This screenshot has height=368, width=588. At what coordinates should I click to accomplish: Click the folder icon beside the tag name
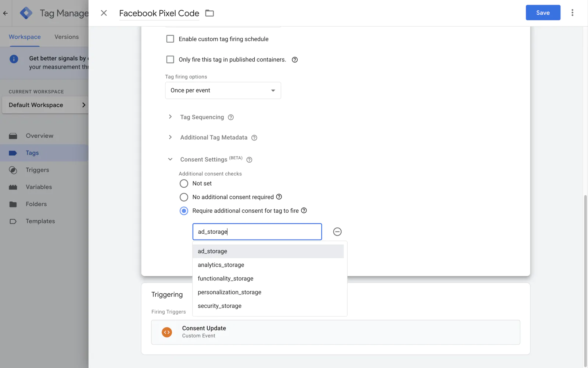click(x=209, y=13)
